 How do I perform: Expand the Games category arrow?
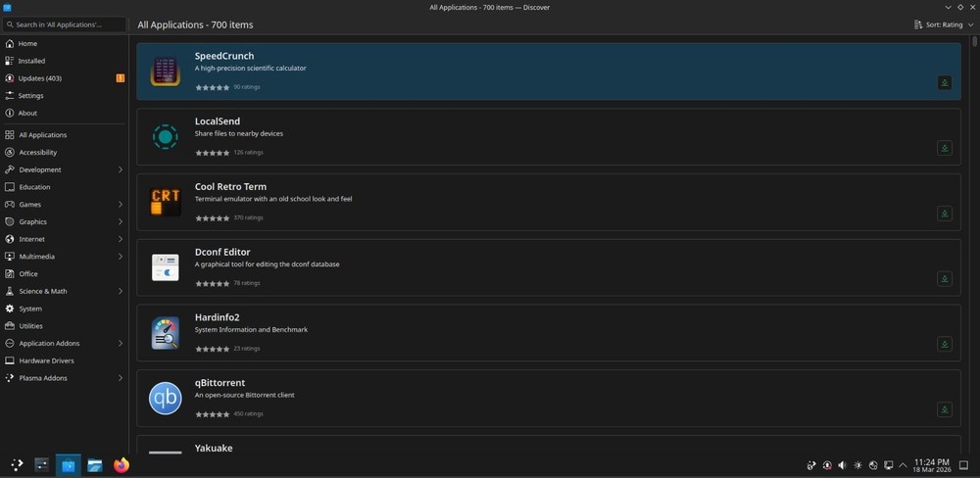click(120, 205)
